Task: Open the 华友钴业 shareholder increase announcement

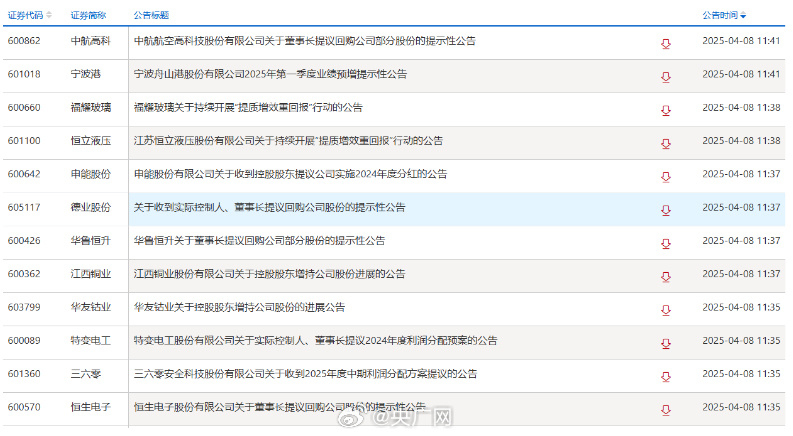Action: [x=239, y=307]
